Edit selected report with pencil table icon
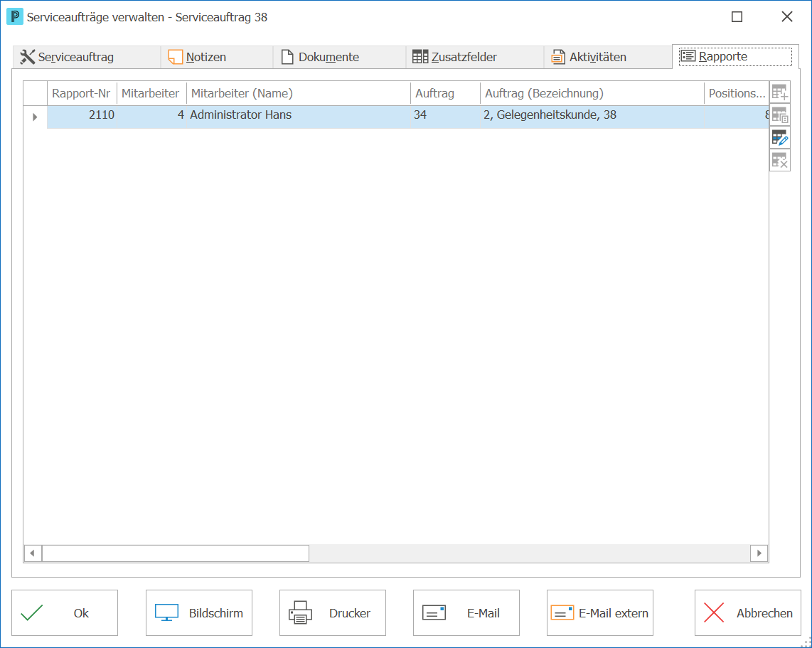The width and height of the screenshot is (812, 648). (x=780, y=138)
